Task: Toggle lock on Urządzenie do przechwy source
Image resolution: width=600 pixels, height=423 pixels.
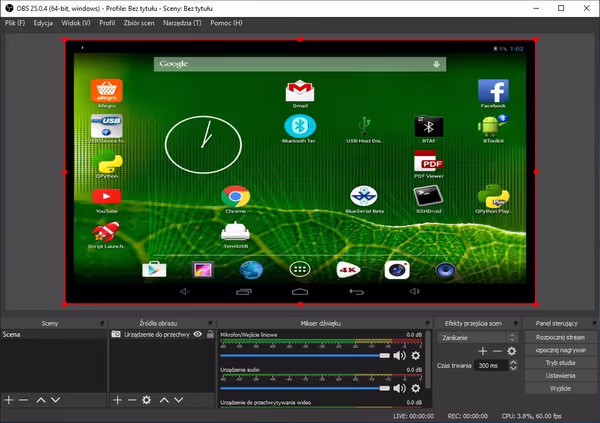Action: [x=210, y=334]
